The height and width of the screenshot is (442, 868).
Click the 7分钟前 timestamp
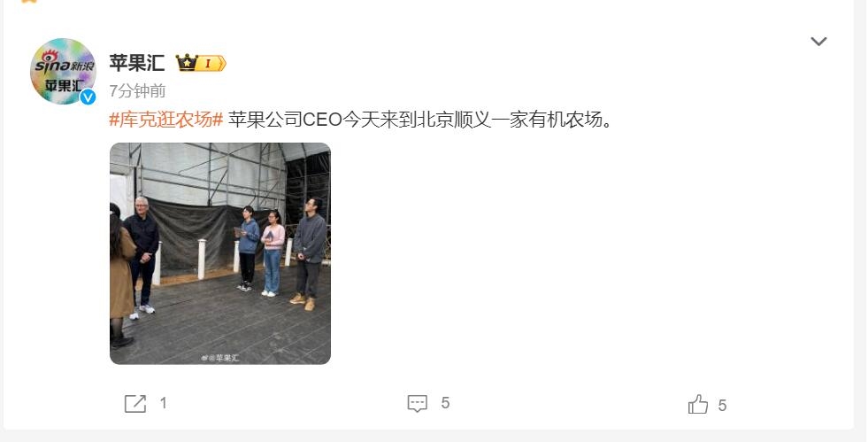[x=137, y=91]
